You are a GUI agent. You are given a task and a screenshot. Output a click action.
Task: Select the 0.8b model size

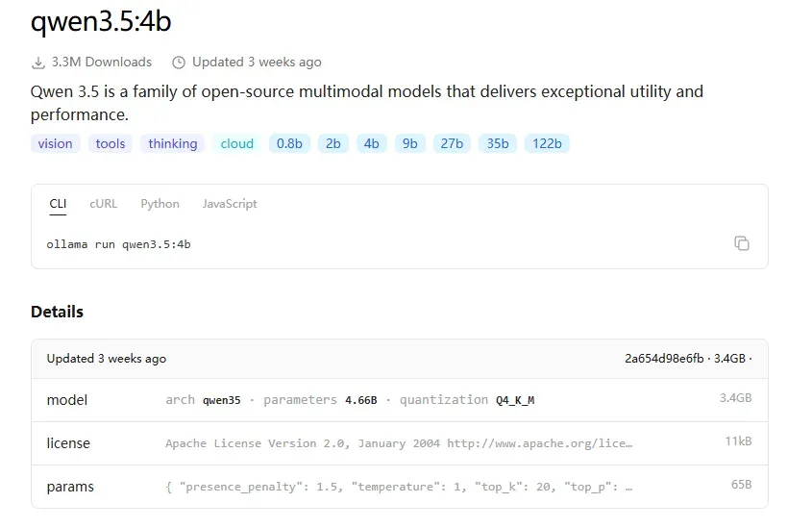click(x=289, y=144)
